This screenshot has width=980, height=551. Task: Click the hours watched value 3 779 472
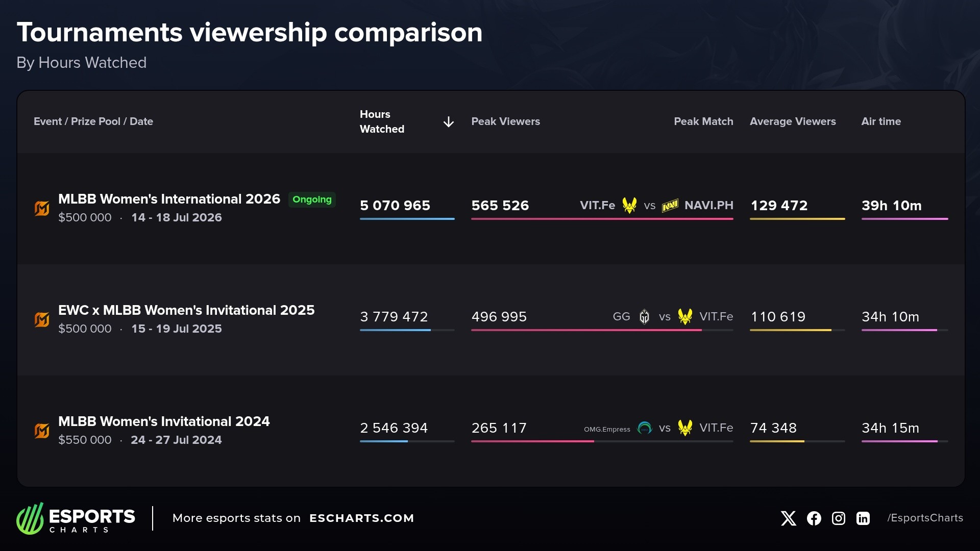click(394, 317)
